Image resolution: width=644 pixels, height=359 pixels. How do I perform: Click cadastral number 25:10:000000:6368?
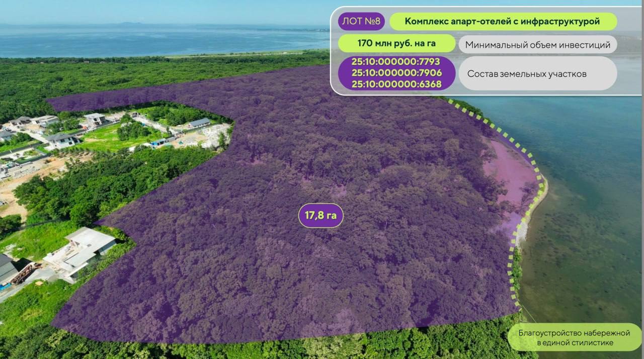point(396,84)
